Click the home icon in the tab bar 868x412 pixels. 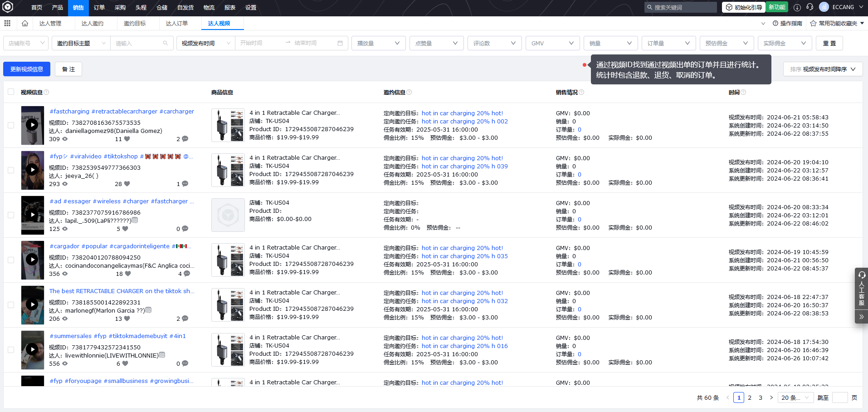coord(25,23)
